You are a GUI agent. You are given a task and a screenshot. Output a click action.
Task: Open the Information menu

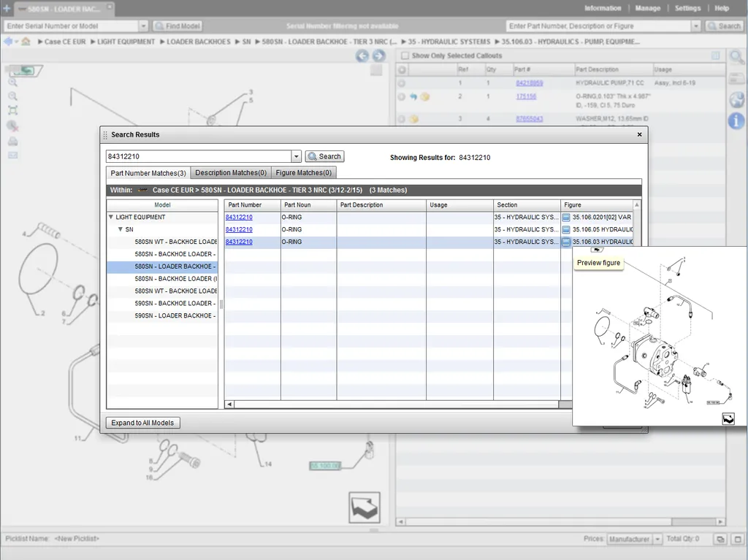(603, 8)
